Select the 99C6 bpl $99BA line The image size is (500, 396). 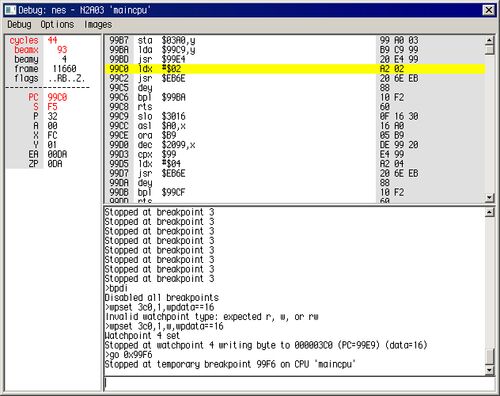click(295, 97)
